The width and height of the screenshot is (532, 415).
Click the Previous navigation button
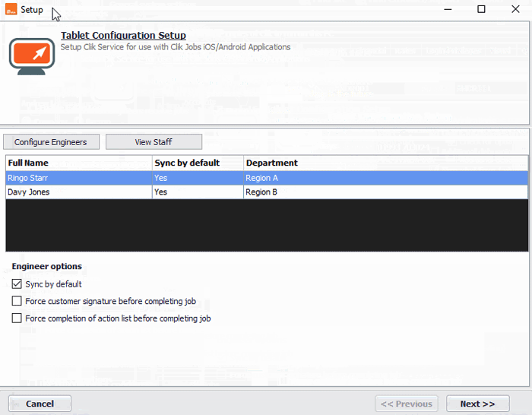tap(407, 404)
